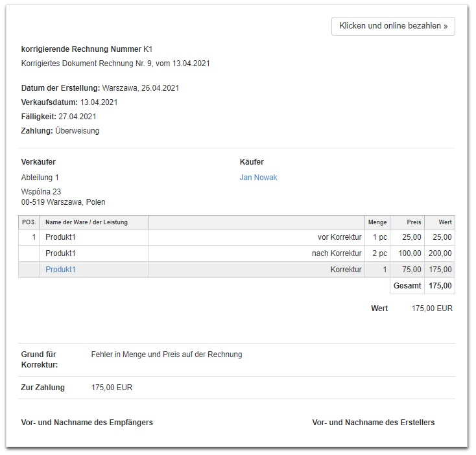This screenshot has height=455, width=476.
Task: Open the buyer link Jan Nowak
Action: point(258,178)
